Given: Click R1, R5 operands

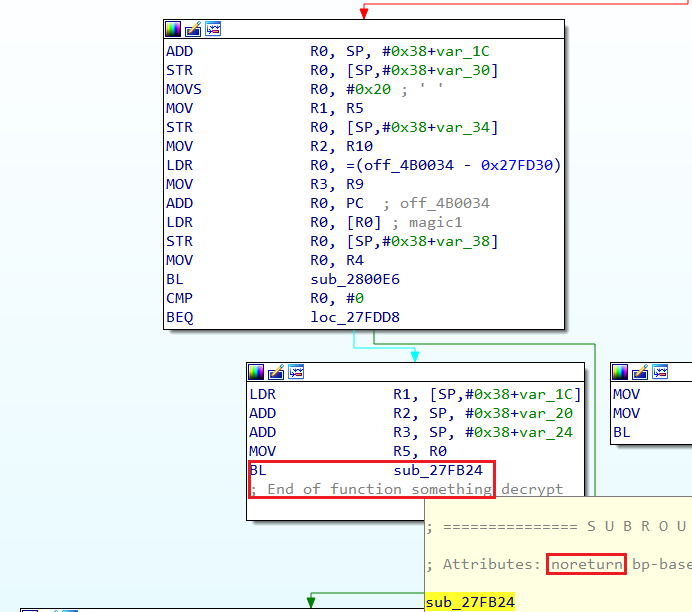Looking at the screenshot, I should 337,109.
